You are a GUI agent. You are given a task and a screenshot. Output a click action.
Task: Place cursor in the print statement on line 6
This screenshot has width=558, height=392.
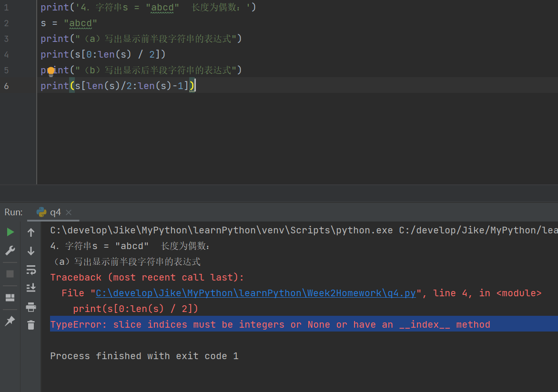pos(114,86)
